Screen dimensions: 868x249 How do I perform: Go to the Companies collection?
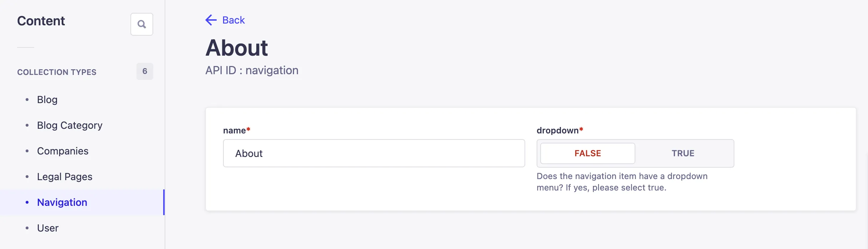63,151
